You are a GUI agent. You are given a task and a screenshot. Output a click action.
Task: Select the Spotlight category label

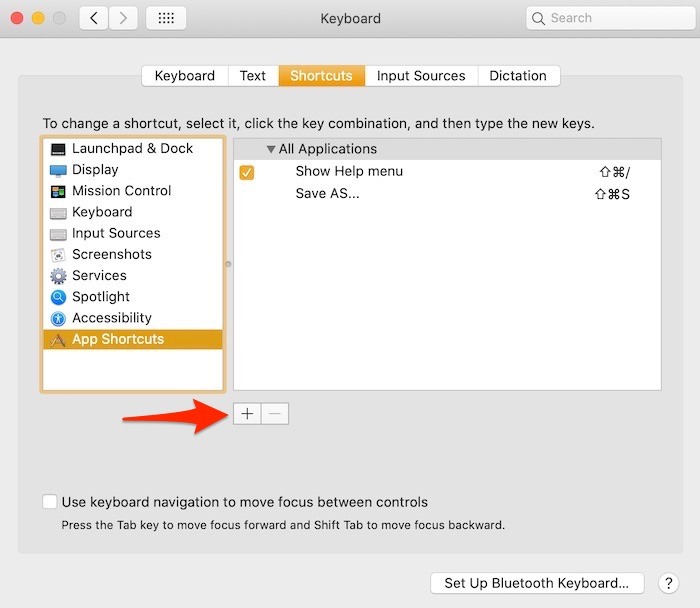(x=101, y=297)
